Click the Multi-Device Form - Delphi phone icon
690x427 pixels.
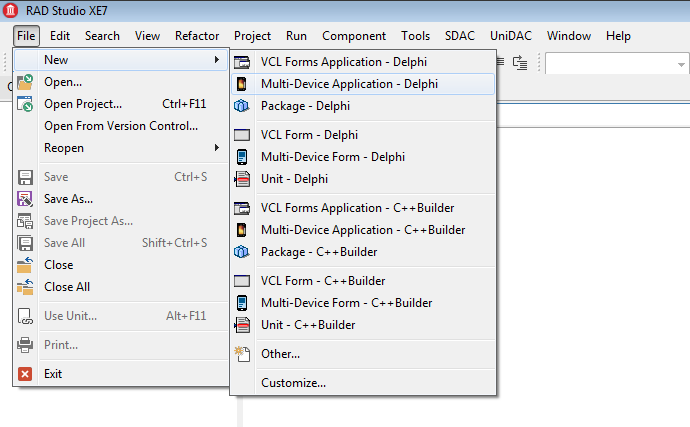point(242,157)
